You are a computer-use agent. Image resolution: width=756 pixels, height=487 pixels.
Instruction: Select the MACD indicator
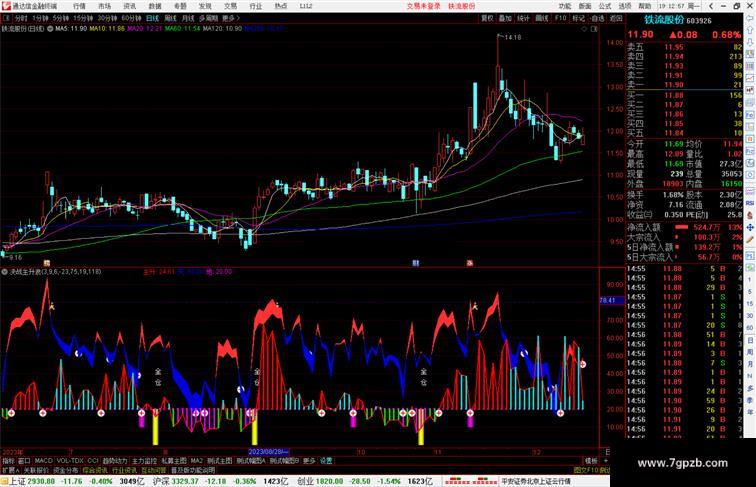[x=43, y=461]
